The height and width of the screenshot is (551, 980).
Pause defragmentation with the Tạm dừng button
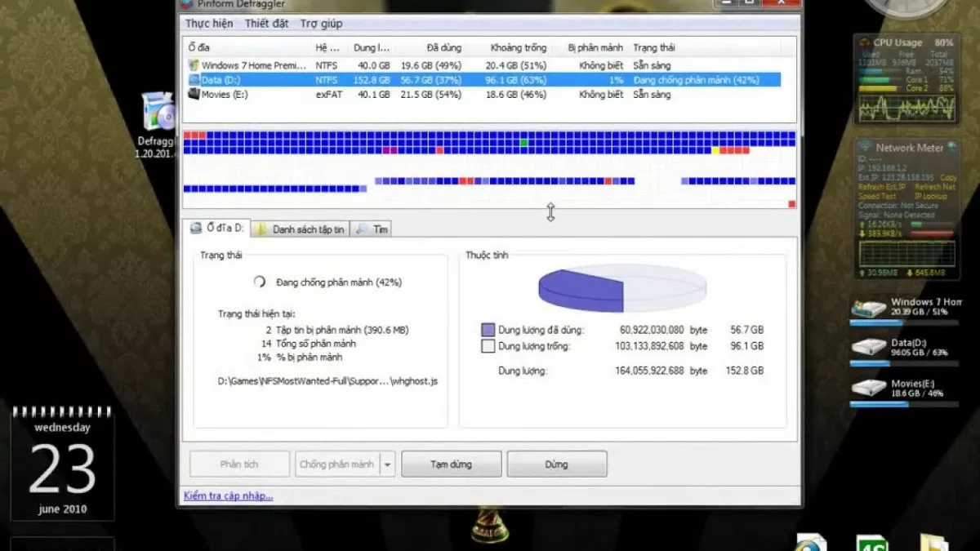coord(451,464)
